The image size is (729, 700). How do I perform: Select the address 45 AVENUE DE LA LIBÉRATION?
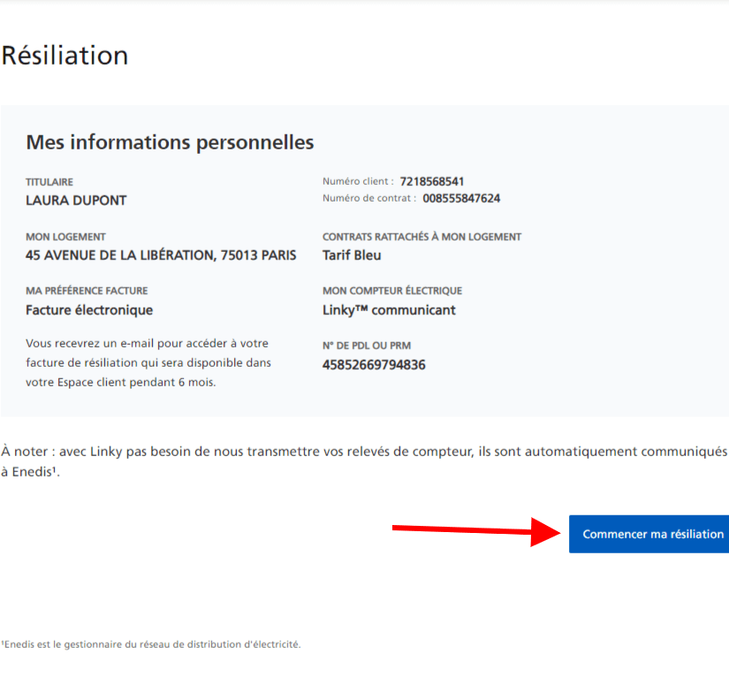click(x=160, y=255)
